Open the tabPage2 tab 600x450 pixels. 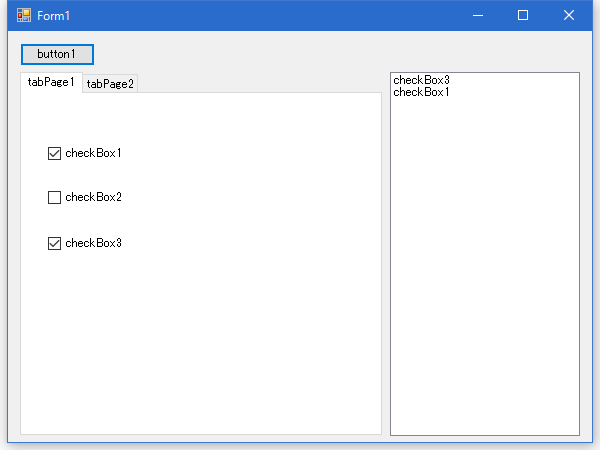110,84
